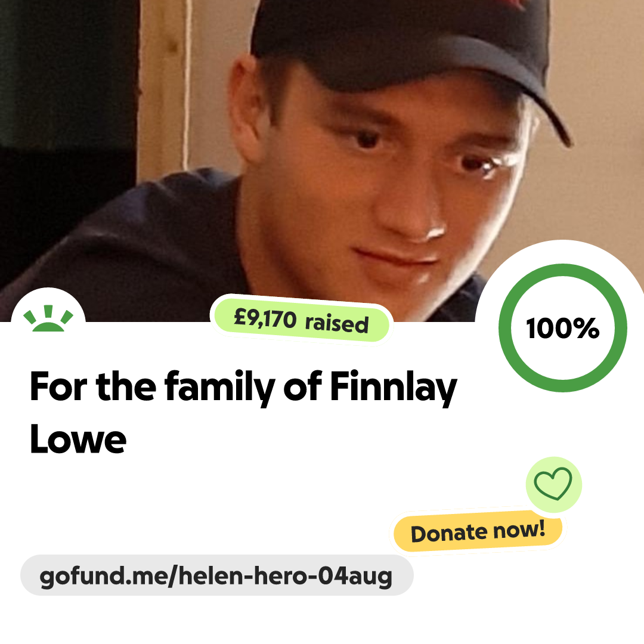Click the 100% text inside the circle
The height and width of the screenshot is (644, 644).
click(x=563, y=329)
